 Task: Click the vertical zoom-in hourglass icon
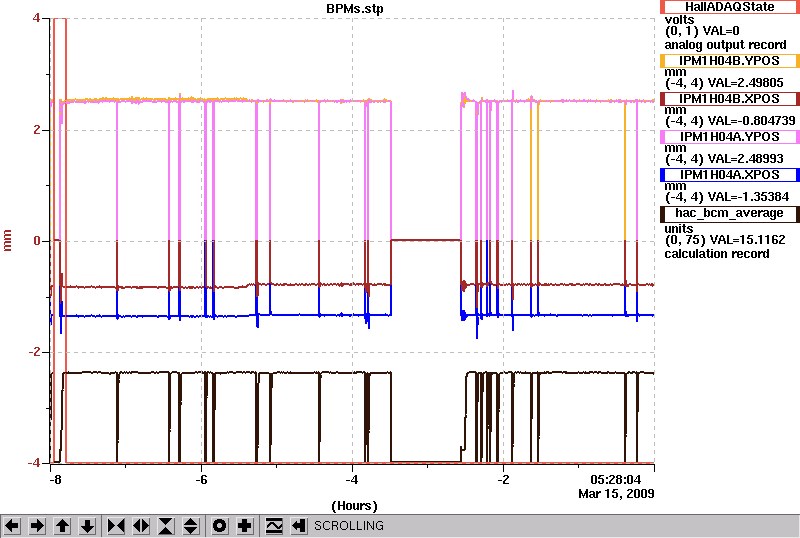pyautogui.click(x=166, y=526)
